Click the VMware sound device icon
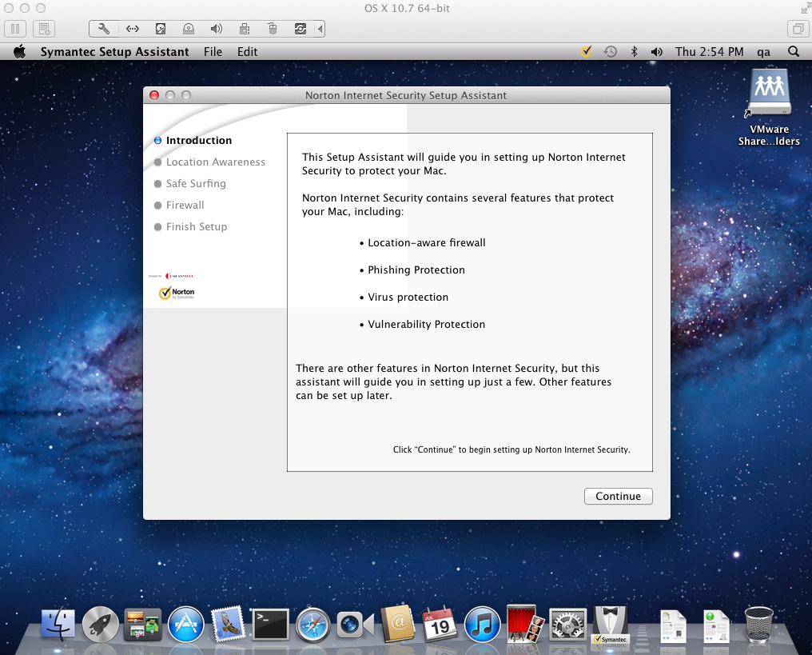 point(216,29)
